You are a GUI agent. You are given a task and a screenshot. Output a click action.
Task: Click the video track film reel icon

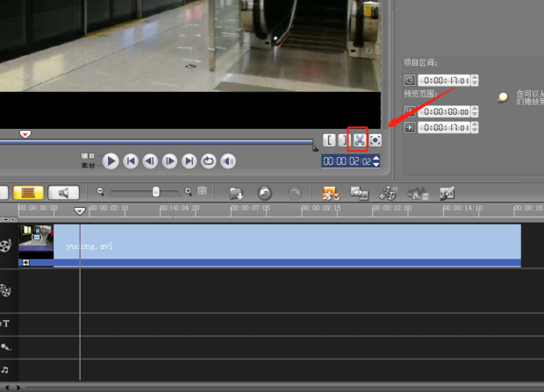pyautogui.click(x=5, y=246)
